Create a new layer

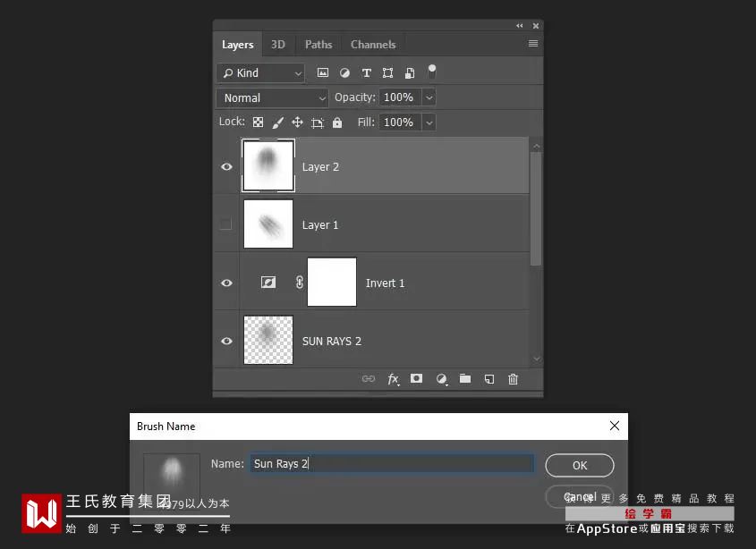[489, 379]
